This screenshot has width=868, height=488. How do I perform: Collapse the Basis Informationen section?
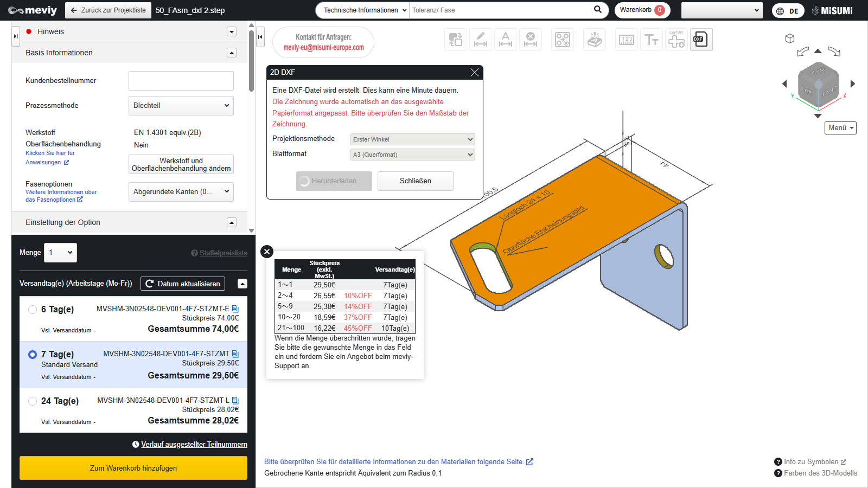232,53
